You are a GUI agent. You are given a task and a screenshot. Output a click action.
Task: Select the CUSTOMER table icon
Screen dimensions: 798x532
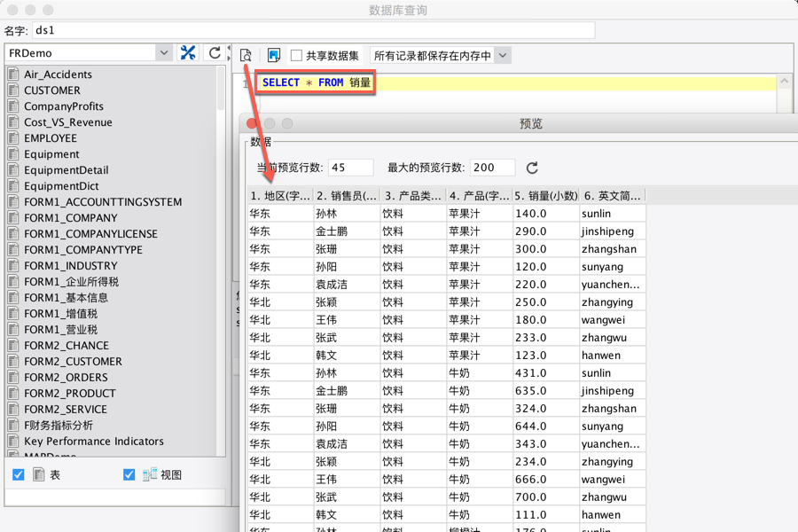tap(13, 90)
